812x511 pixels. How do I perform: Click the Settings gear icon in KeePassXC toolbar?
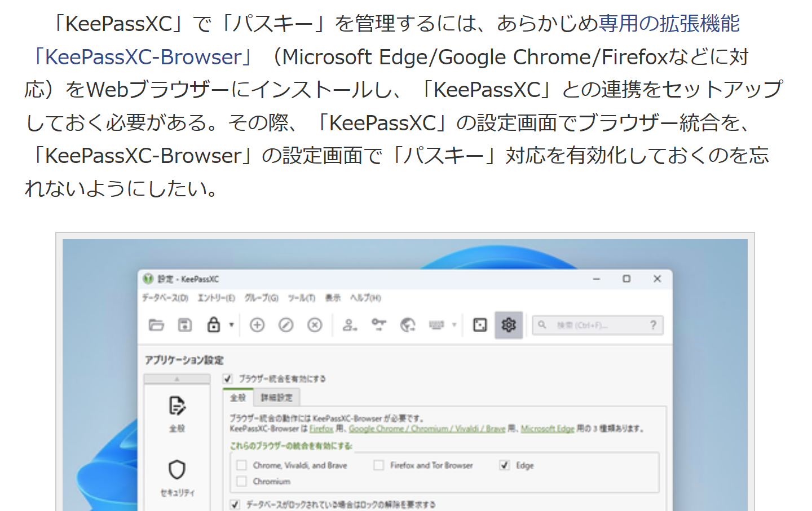(x=509, y=325)
